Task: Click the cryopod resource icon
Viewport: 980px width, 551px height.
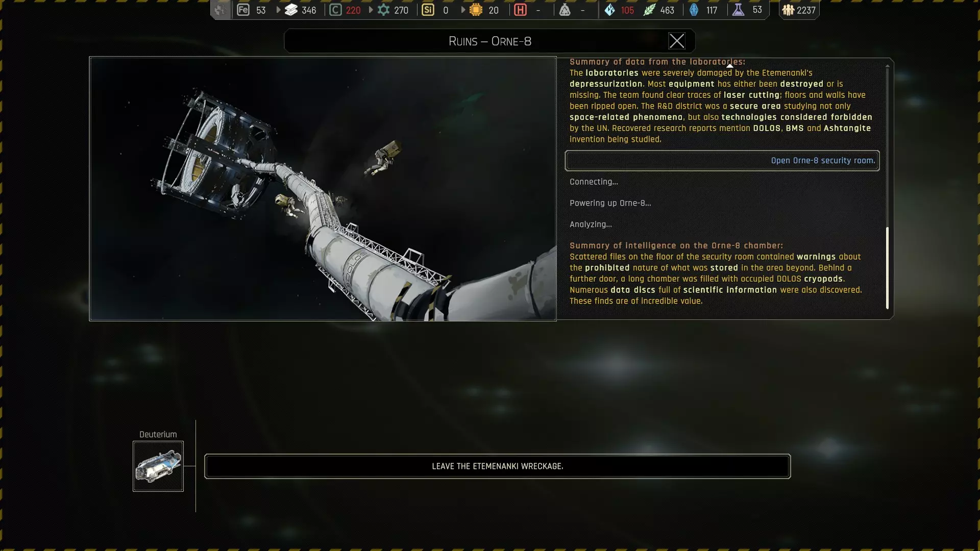Action: click(x=694, y=10)
